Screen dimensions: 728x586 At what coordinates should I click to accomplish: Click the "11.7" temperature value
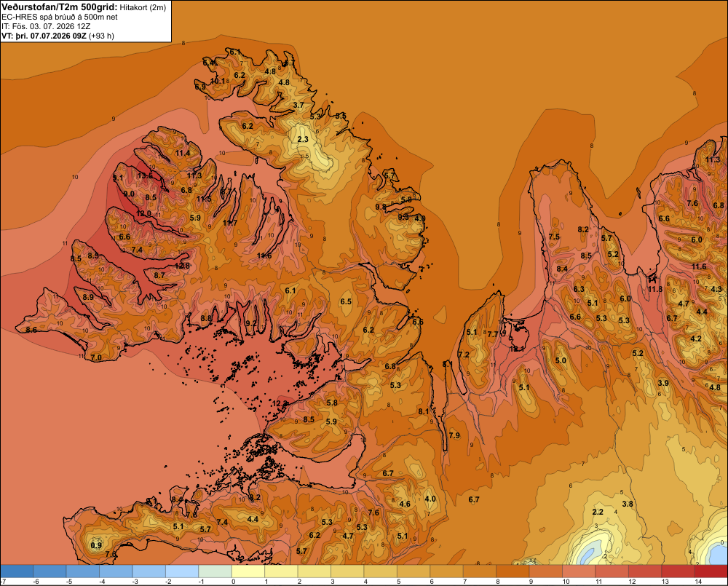coord(230,223)
